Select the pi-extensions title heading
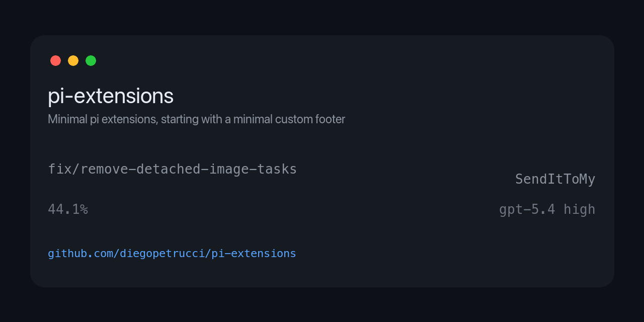Screen dimensions: 644x322 coord(111,96)
